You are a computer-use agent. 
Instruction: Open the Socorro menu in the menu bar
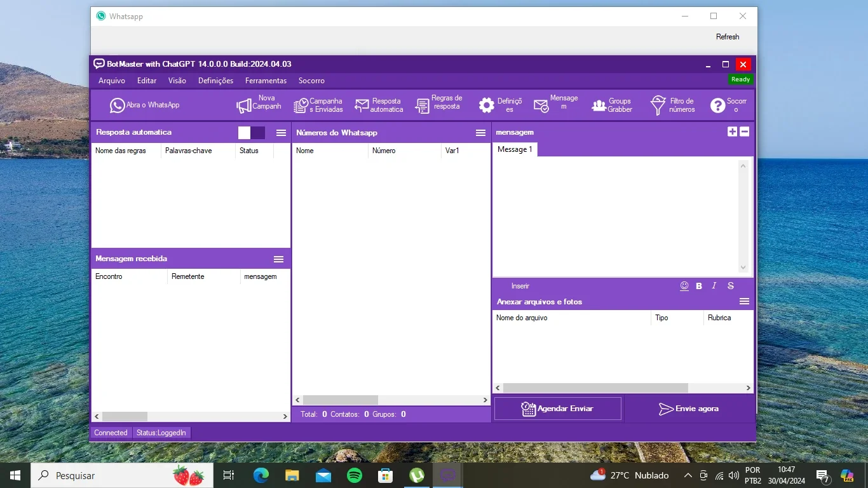tap(312, 81)
